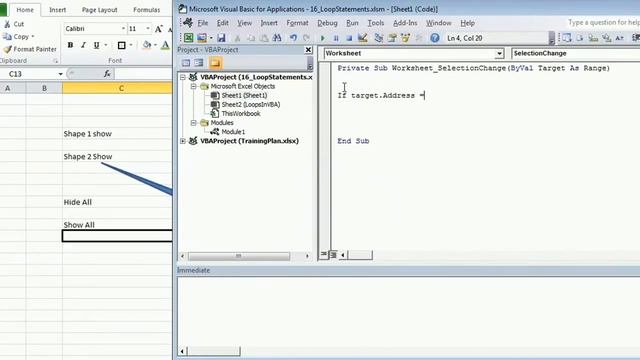Switch to Excel Home ribbon tab
The height and width of the screenshot is (360, 640).
click(25, 10)
